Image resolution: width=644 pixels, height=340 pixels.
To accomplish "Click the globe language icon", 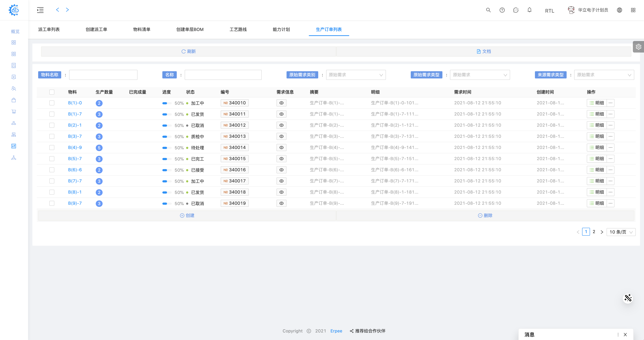I will tap(619, 10).
